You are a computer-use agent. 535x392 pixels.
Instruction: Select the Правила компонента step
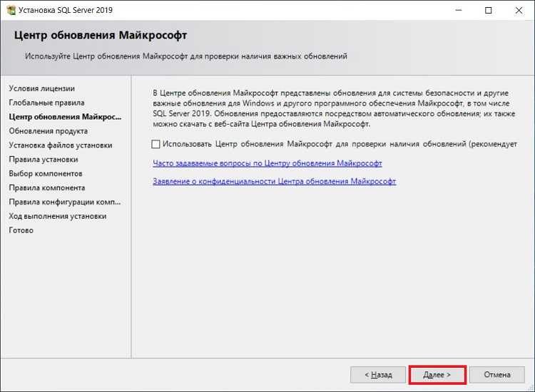[x=47, y=188]
